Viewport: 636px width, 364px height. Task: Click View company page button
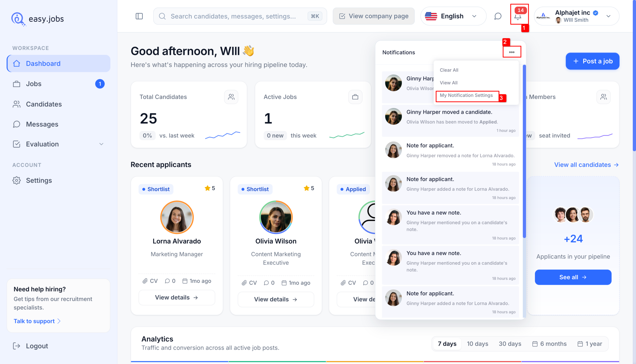[x=373, y=16]
